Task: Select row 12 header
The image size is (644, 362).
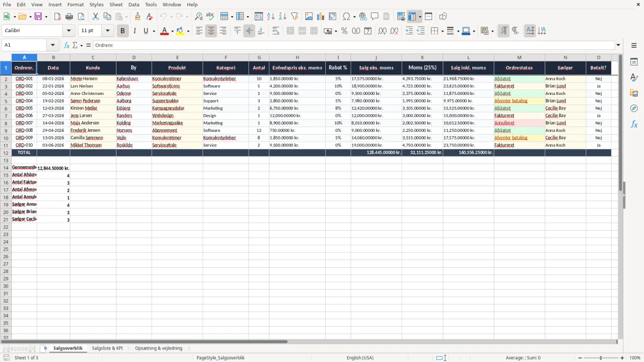Action: pyautogui.click(x=6, y=153)
